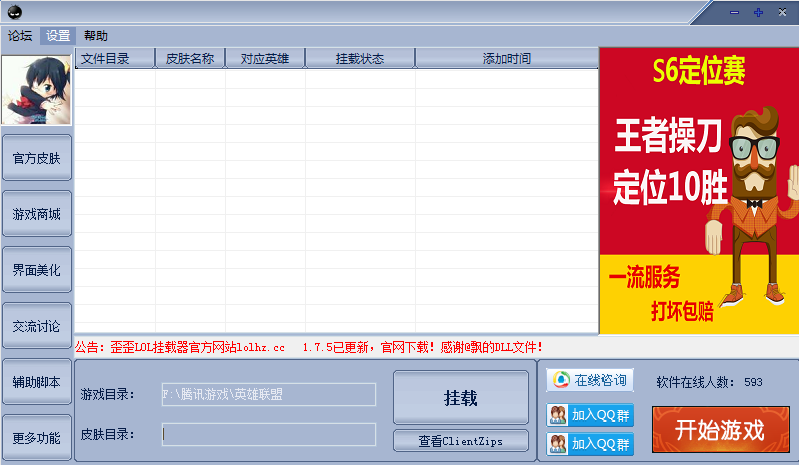The width and height of the screenshot is (799, 465).
Task: Focus the 游戏目录 path field
Action: click(x=269, y=394)
